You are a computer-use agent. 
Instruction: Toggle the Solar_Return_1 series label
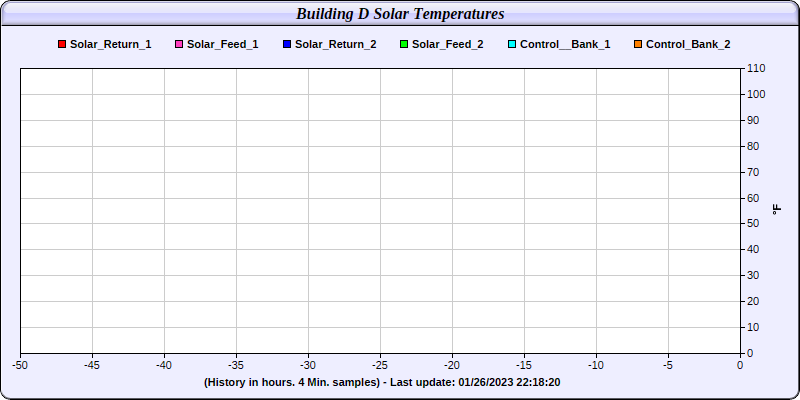click(111, 44)
